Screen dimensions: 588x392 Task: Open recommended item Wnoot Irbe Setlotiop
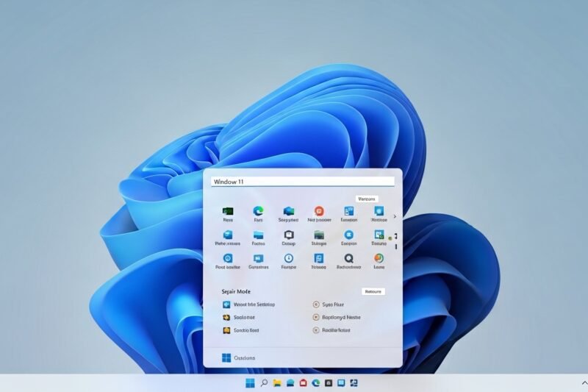[x=248, y=304]
